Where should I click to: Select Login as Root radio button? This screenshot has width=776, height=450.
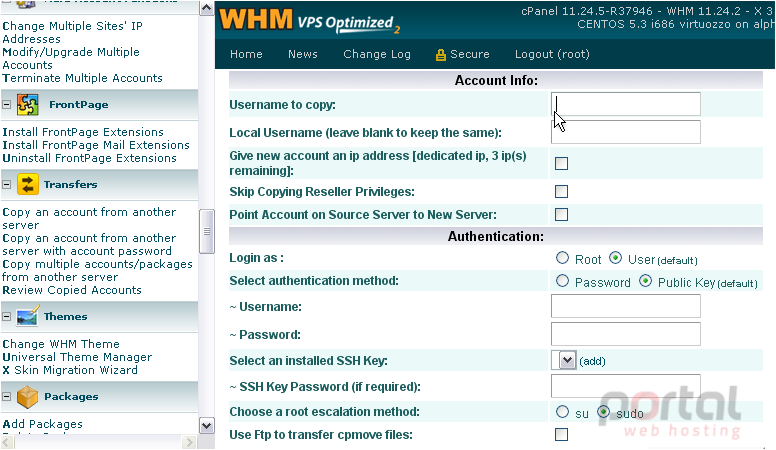click(562, 258)
